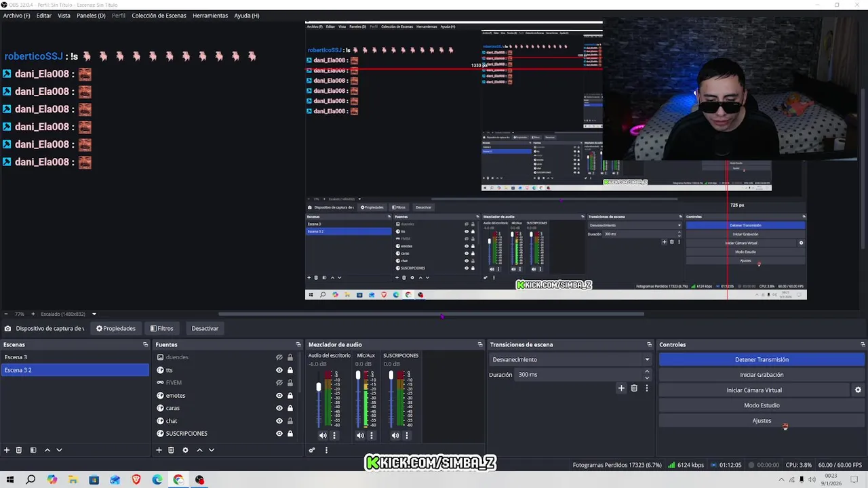
Task: Show the hidden FIVEM source
Action: pyautogui.click(x=279, y=382)
